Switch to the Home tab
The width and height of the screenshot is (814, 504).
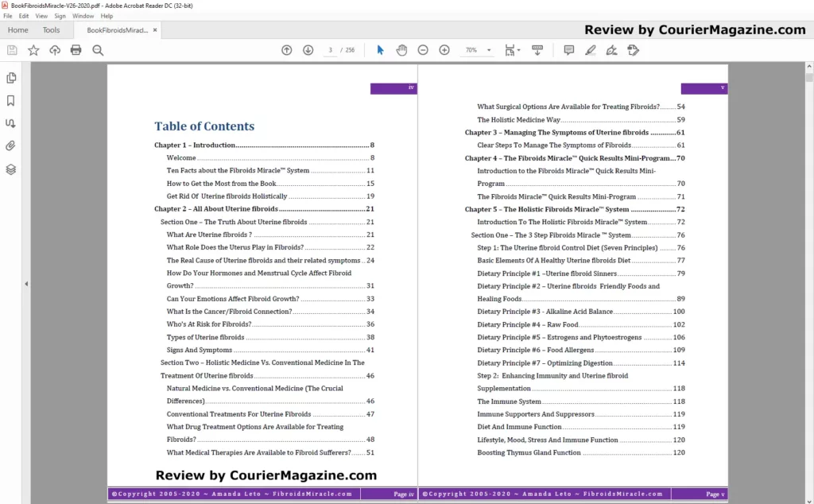(x=18, y=30)
